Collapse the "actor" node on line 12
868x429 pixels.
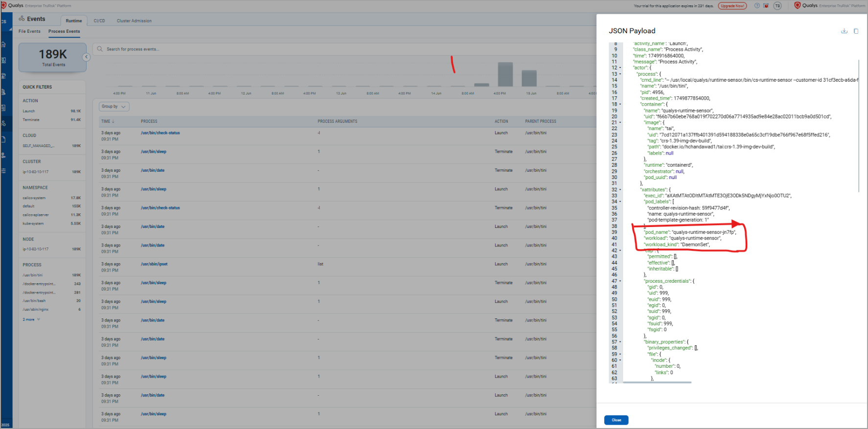point(620,68)
